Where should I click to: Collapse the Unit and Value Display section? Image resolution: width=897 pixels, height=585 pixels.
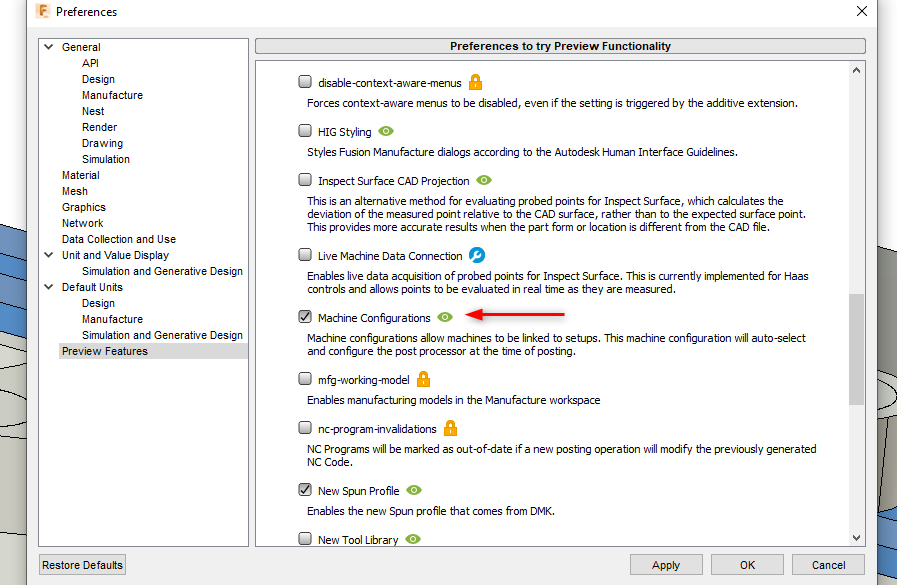[x=48, y=254]
